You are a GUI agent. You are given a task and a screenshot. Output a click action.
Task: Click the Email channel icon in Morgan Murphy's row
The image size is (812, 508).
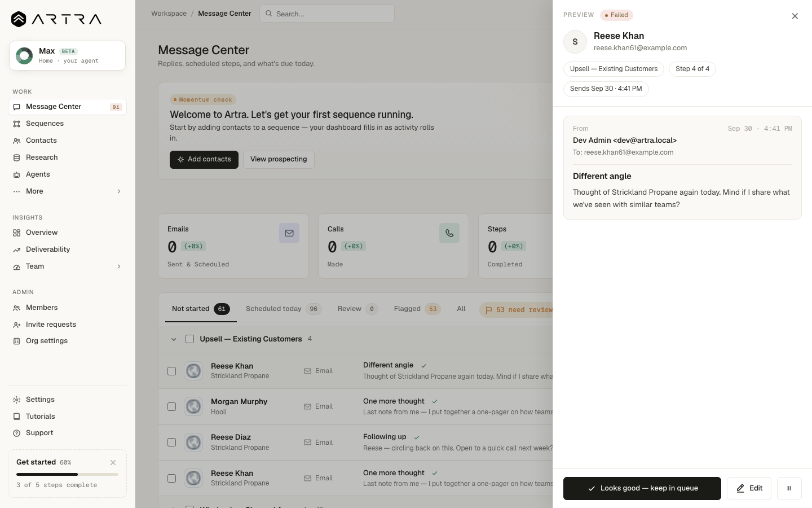coord(307,406)
